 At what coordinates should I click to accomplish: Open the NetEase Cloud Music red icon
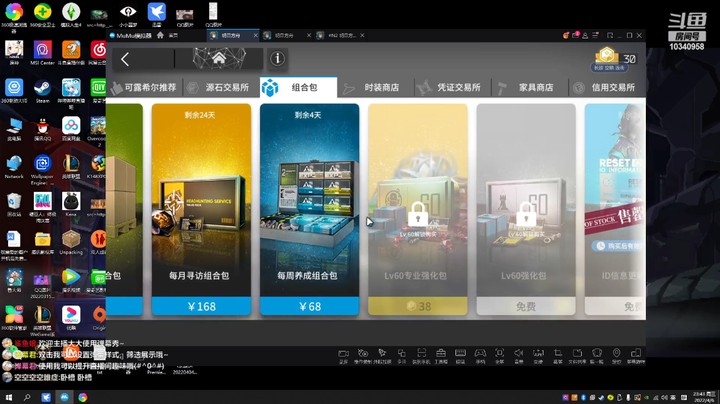(98, 53)
